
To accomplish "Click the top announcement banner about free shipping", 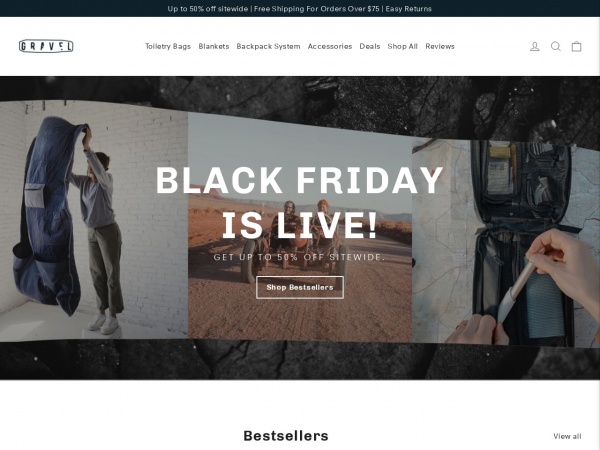I will point(300,8).
